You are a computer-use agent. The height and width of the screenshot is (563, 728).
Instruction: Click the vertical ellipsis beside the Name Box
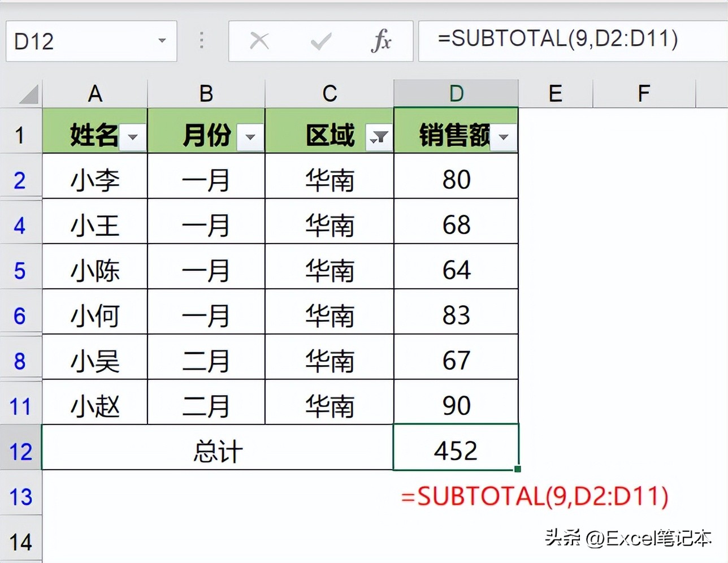(201, 41)
